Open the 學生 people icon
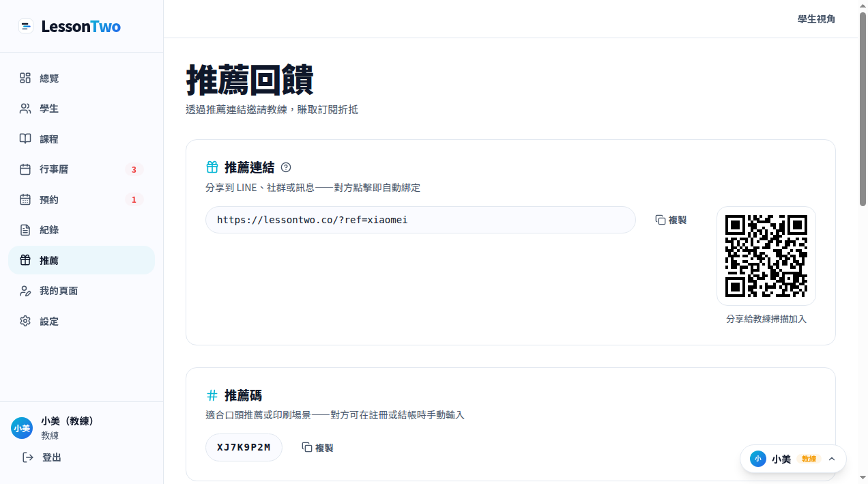This screenshot has width=868, height=484. click(x=25, y=109)
